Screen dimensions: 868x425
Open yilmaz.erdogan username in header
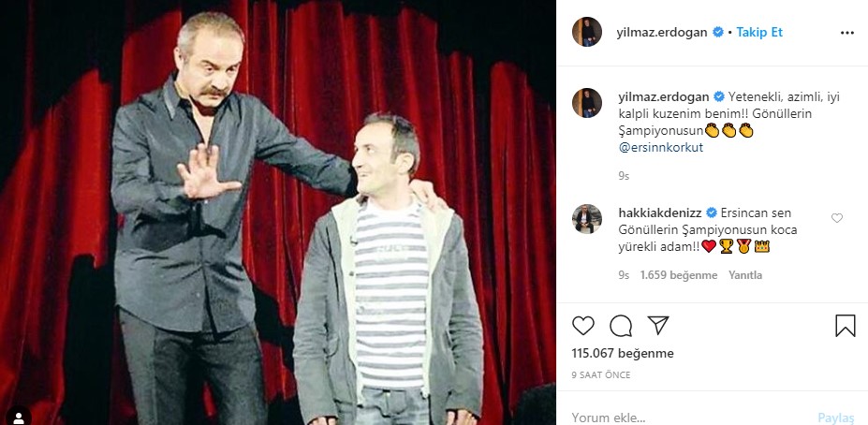tap(661, 32)
